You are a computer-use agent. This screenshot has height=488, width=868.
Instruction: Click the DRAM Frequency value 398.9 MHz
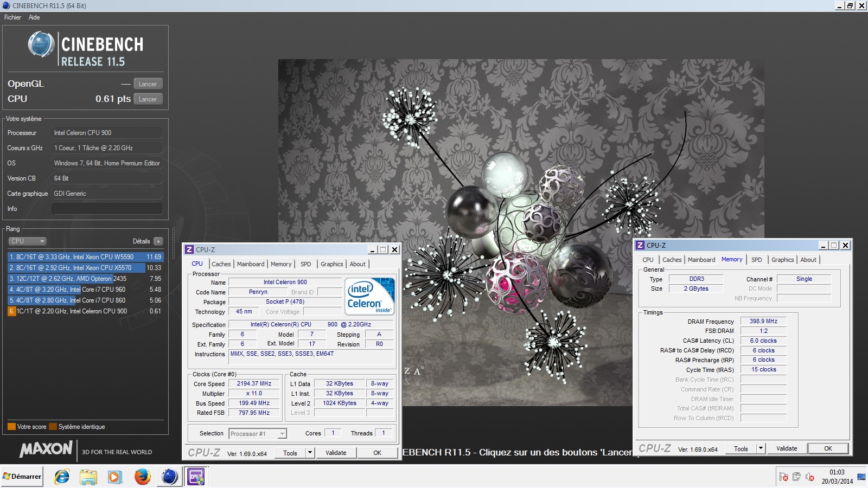click(x=763, y=321)
